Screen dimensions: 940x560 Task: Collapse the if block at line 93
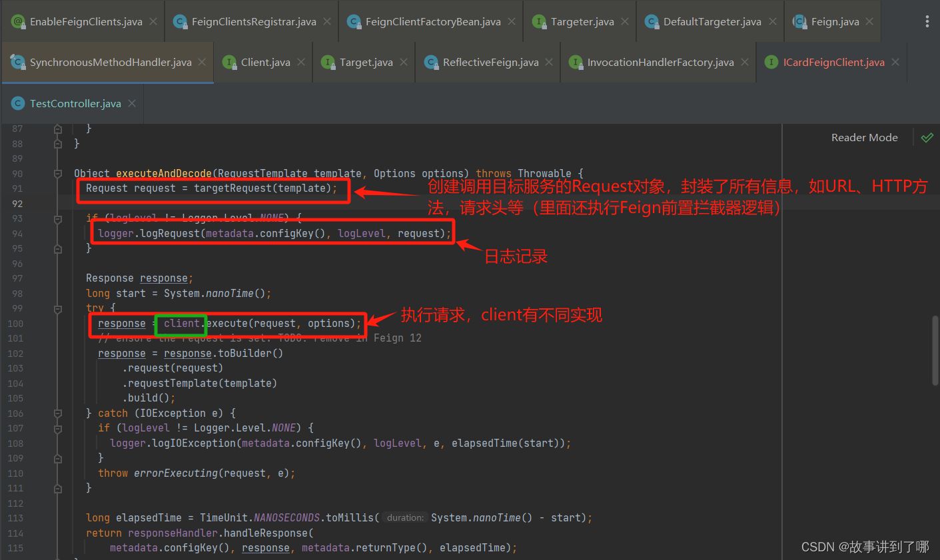coord(58,218)
